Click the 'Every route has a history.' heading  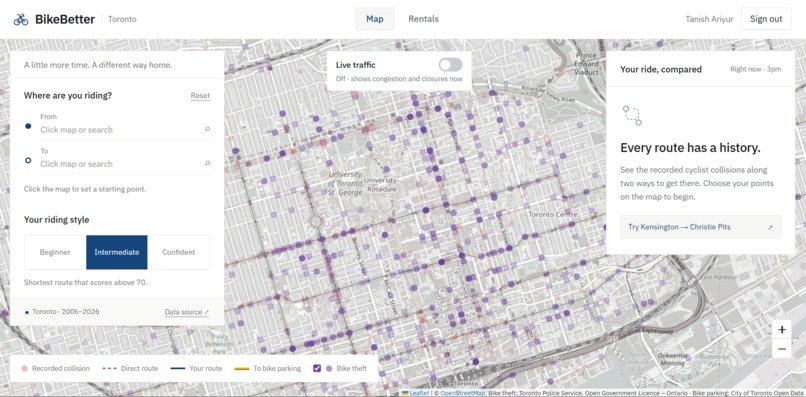[x=690, y=148]
